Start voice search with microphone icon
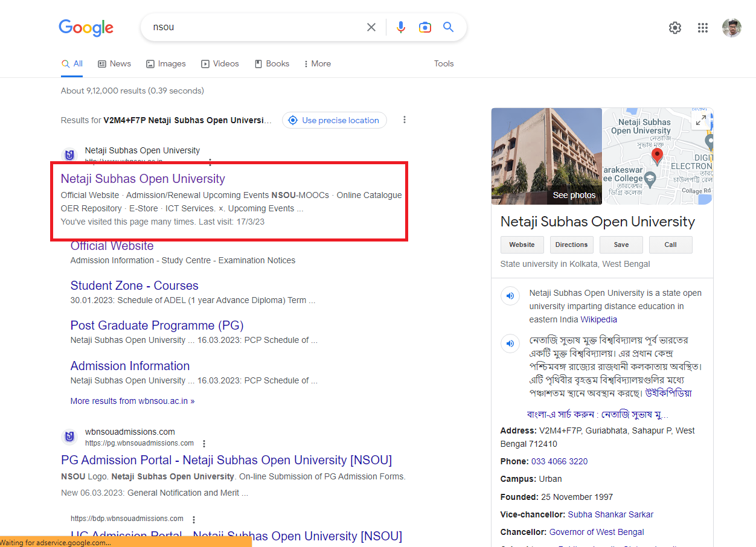Screen dimensions: 756x547 (x=400, y=27)
